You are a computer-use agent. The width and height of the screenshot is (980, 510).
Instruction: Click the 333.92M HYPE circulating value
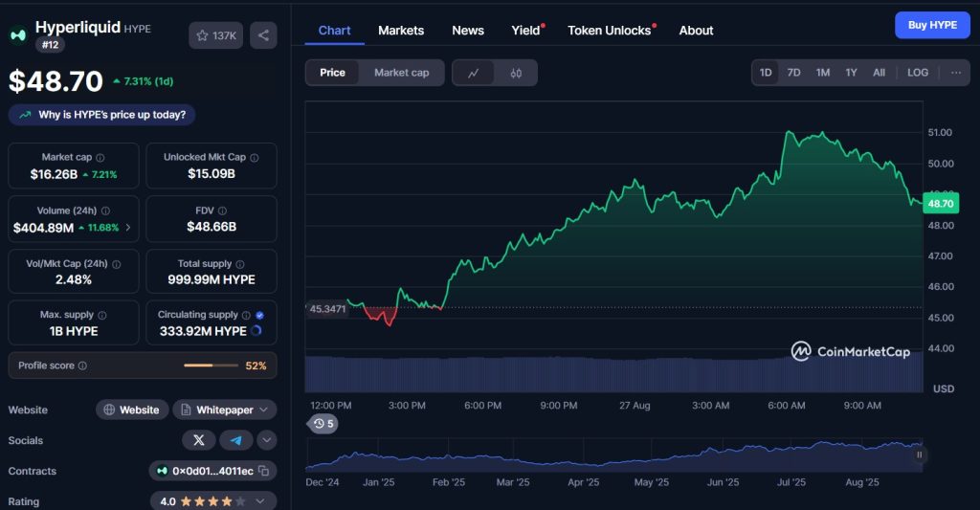pyautogui.click(x=203, y=331)
